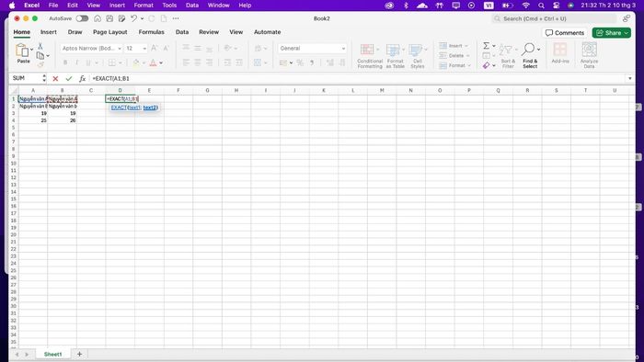The image size is (644, 362).
Task: Switch to the Draw ribbon tab
Action: (75, 32)
